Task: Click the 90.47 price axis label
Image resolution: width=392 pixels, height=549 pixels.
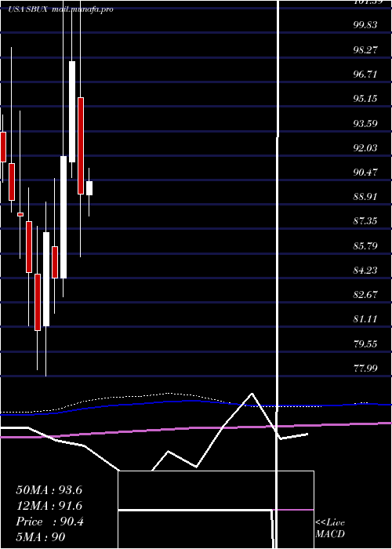Action: (366, 172)
